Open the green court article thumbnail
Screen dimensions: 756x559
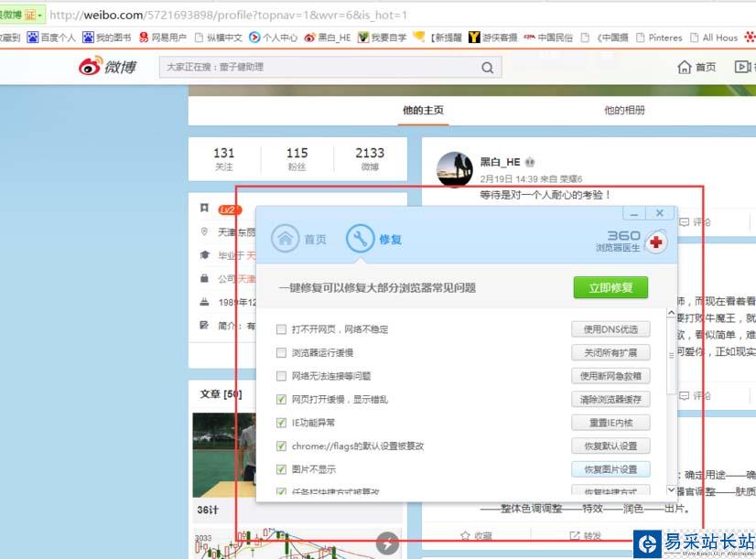(223, 455)
